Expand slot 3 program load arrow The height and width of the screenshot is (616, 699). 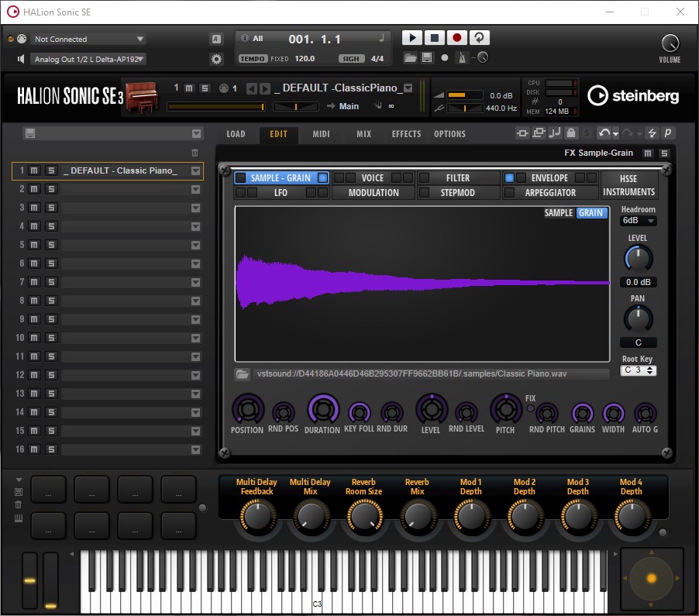pos(195,208)
